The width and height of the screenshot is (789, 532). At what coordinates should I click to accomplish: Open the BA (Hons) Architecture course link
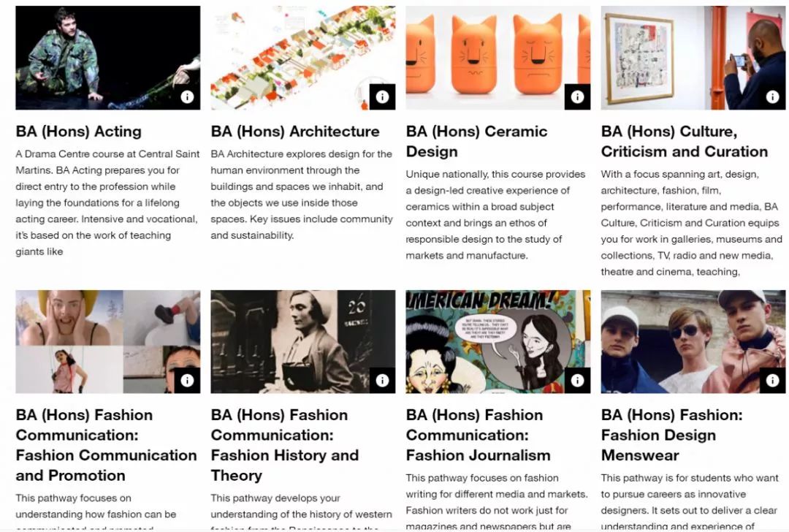point(295,132)
